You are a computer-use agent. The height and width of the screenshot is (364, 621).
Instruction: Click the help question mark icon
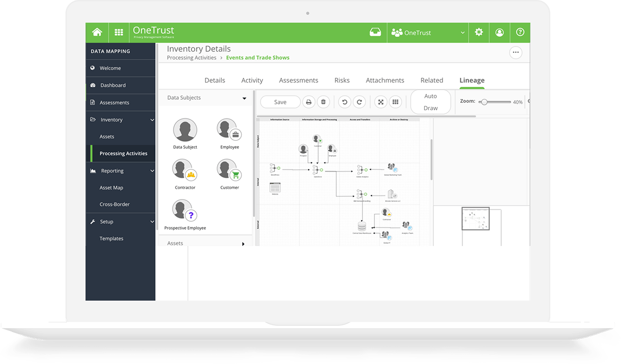pos(520,32)
